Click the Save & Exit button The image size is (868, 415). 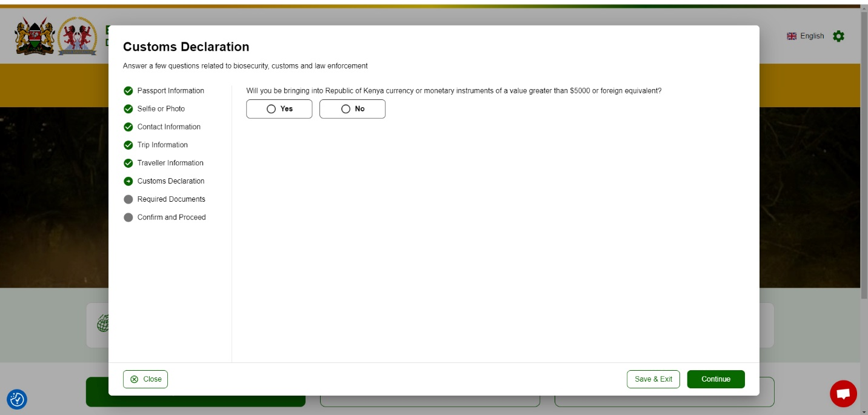(x=653, y=379)
